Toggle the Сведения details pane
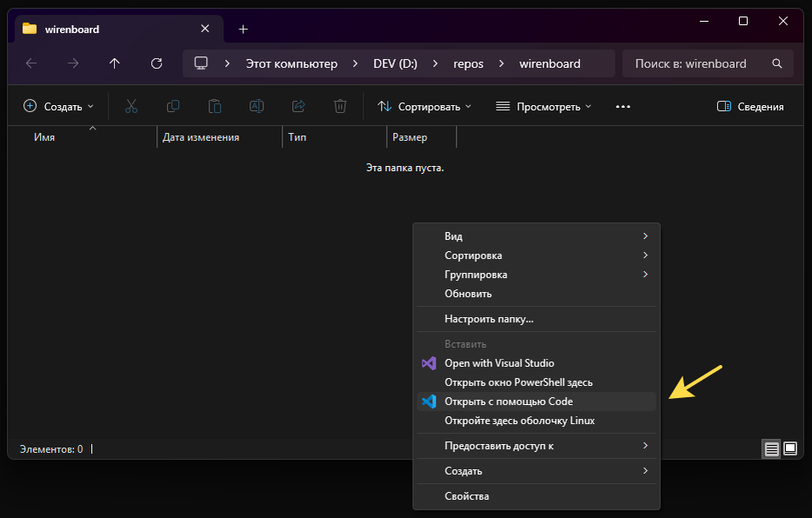The height and width of the screenshot is (518, 812). click(750, 107)
